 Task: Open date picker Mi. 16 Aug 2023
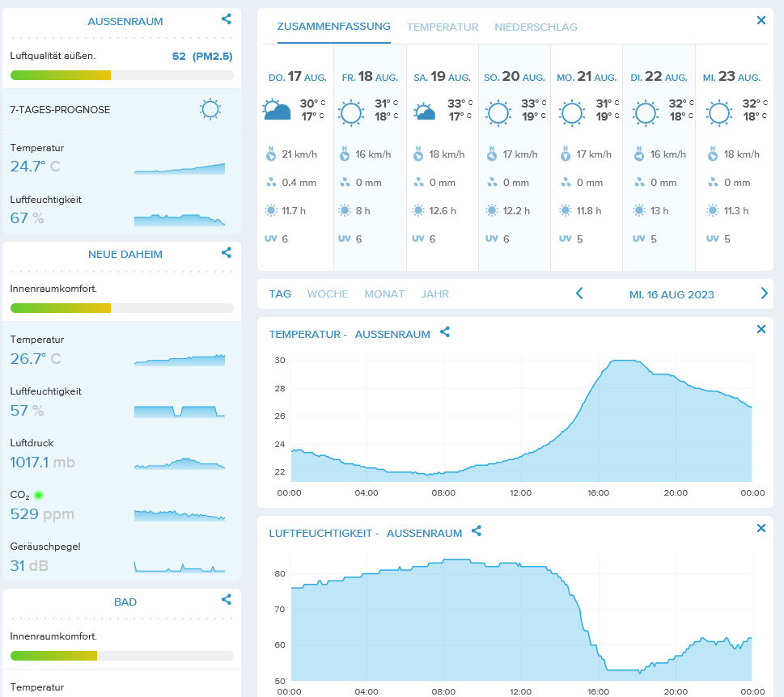[x=672, y=294]
